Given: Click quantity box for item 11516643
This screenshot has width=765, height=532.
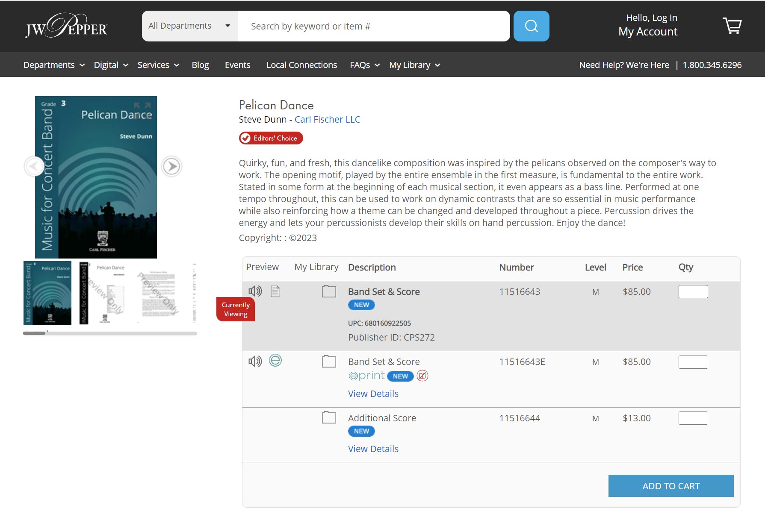Looking at the screenshot, I should click(693, 291).
